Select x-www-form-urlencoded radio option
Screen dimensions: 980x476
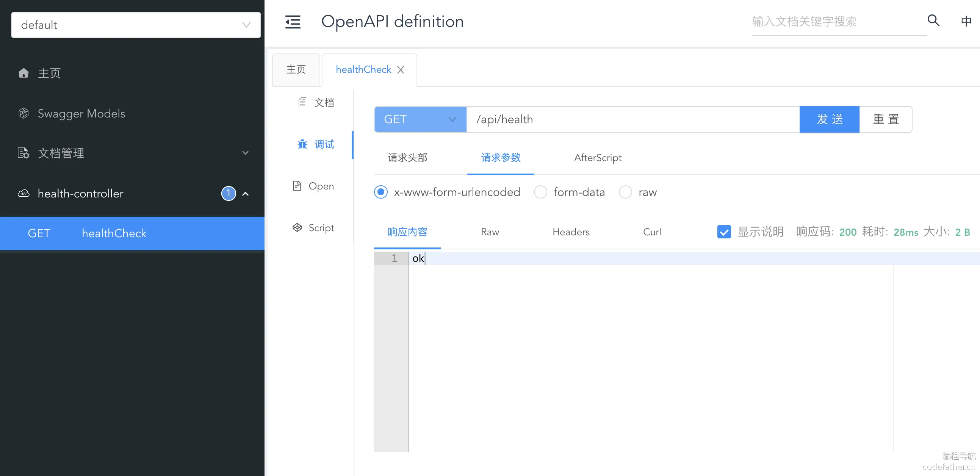381,192
